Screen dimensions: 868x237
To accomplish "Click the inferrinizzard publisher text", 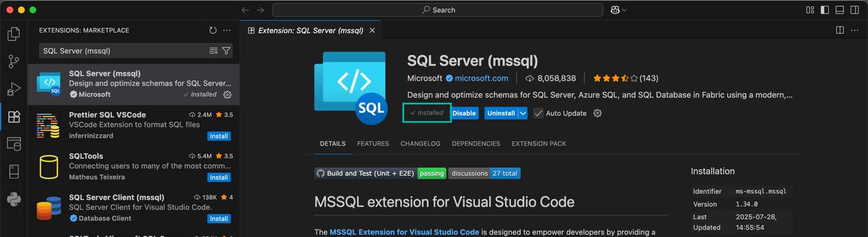I will tap(91, 136).
